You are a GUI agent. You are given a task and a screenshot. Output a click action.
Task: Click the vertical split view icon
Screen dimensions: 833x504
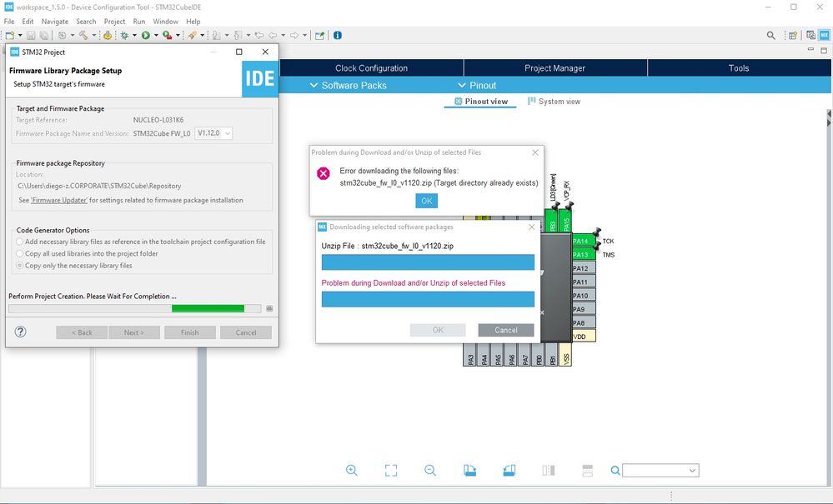pyautogui.click(x=549, y=470)
